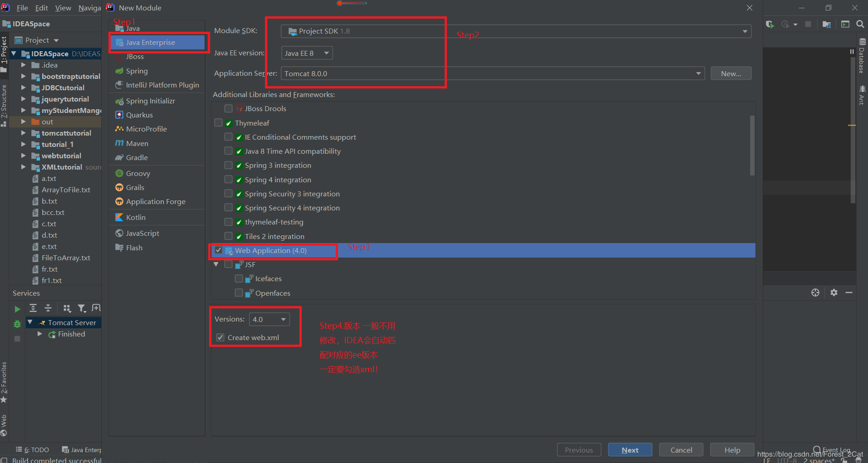Open the File menu
Viewport: 868px width, 463px height.
22,8
